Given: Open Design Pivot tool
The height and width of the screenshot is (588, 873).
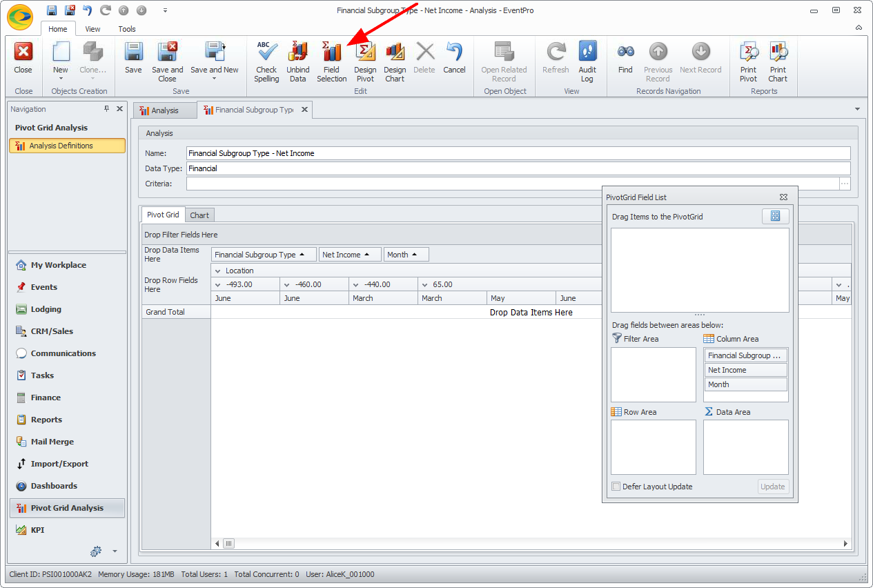Looking at the screenshot, I should 365,62.
